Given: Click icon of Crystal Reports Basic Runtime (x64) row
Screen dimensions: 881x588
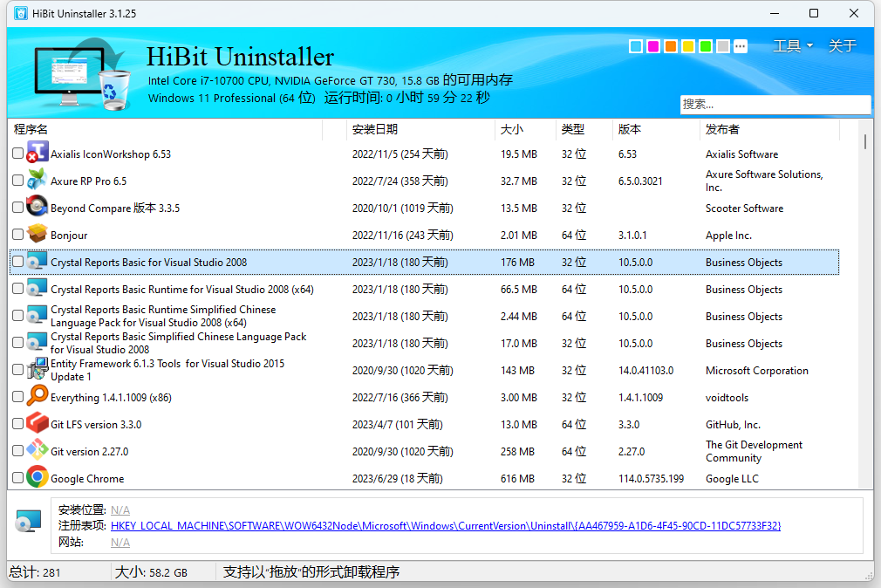Looking at the screenshot, I should (38, 288).
